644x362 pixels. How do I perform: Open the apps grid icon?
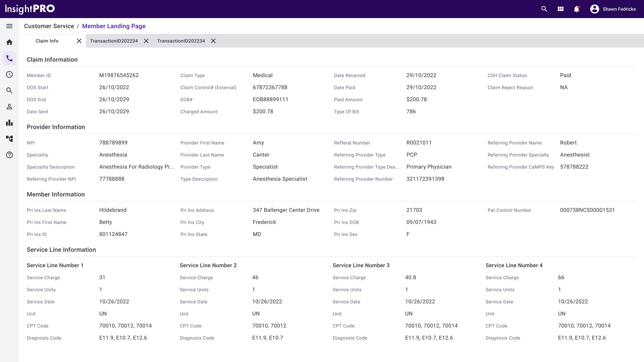pyautogui.click(x=561, y=9)
